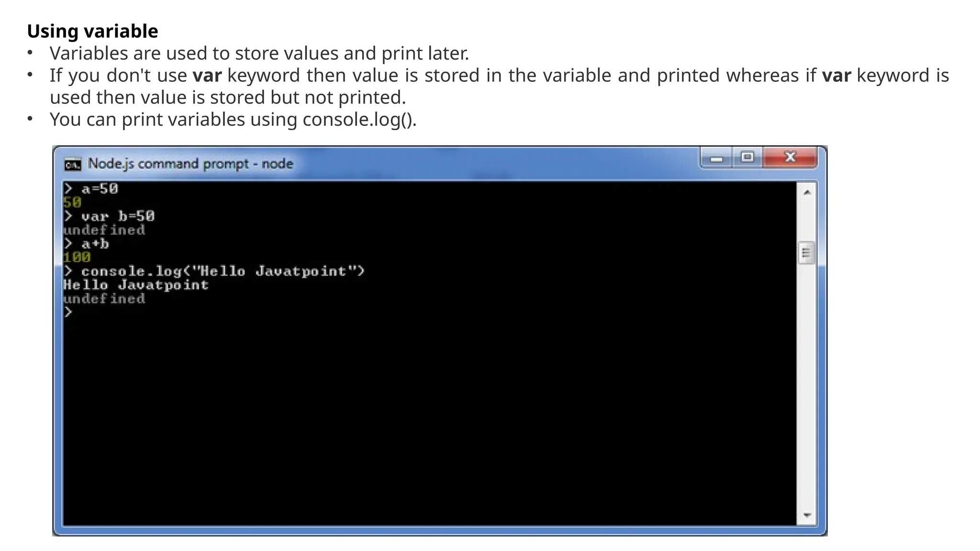Click the yellow '100' output

coord(77,257)
